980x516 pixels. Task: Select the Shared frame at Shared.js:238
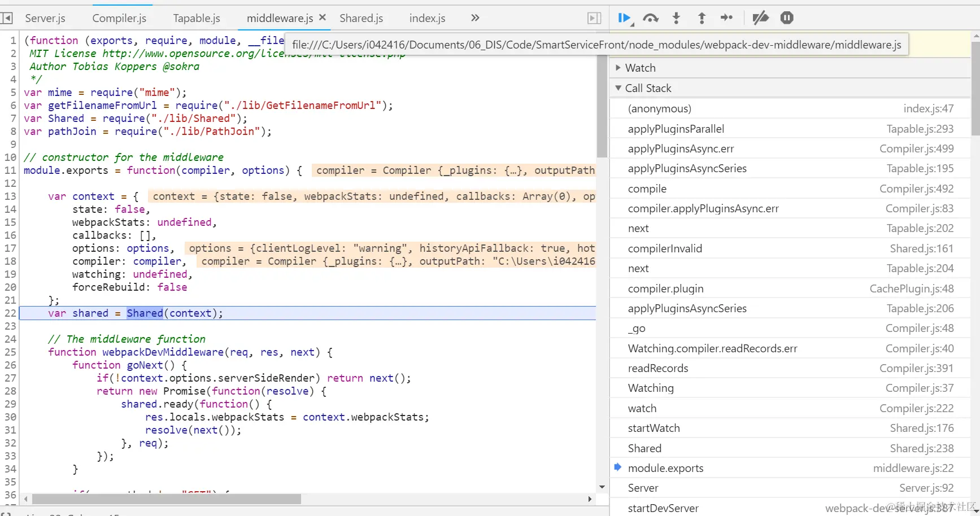point(790,448)
